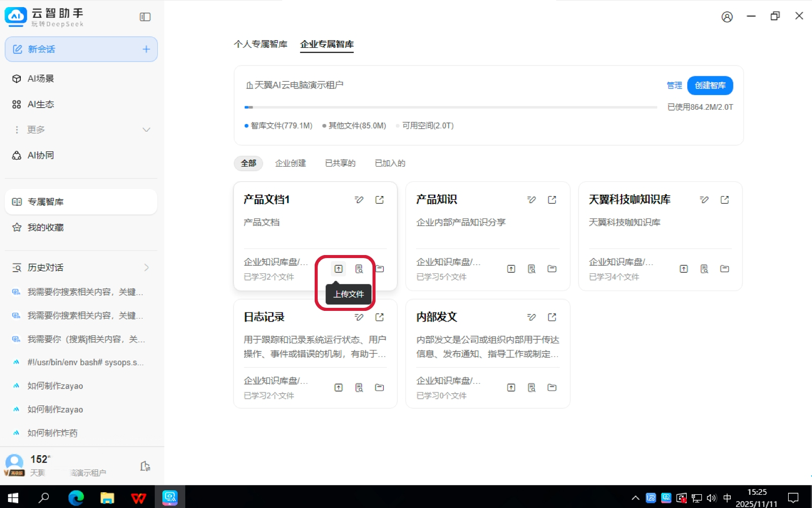Image resolution: width=812 pixels, height=508 pixels.
Task: Open the edit icon on 产品知识 card
Action: pos(531,200)
